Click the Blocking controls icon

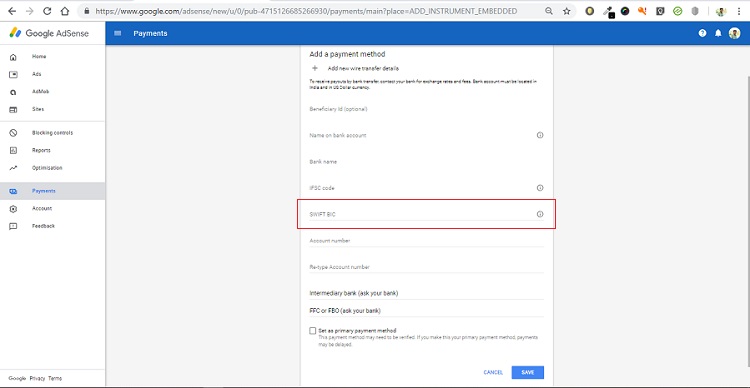[13, 133]
